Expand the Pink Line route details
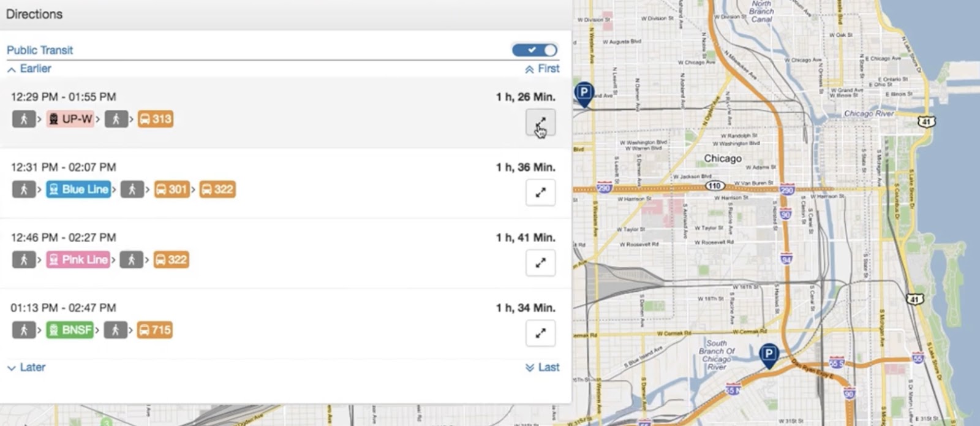The image size is (980, 426). [540, 263]
